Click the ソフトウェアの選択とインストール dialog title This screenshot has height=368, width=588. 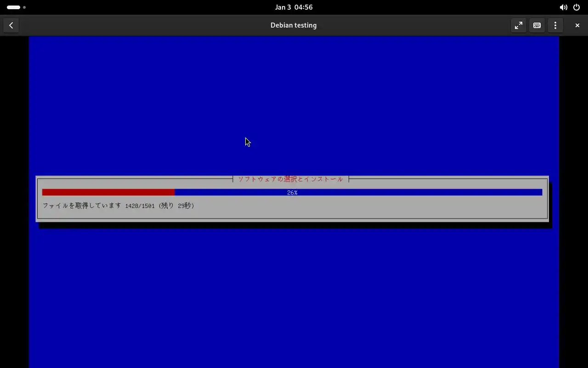coord(290,179)
